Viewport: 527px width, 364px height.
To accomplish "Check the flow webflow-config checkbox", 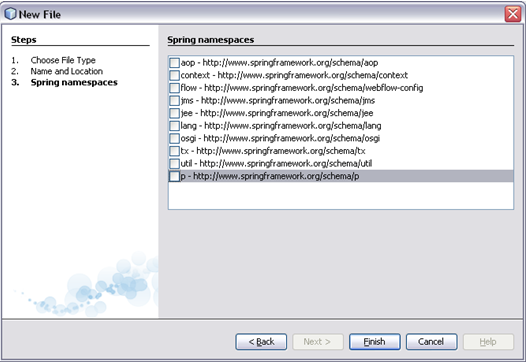I will coord(174,88).
